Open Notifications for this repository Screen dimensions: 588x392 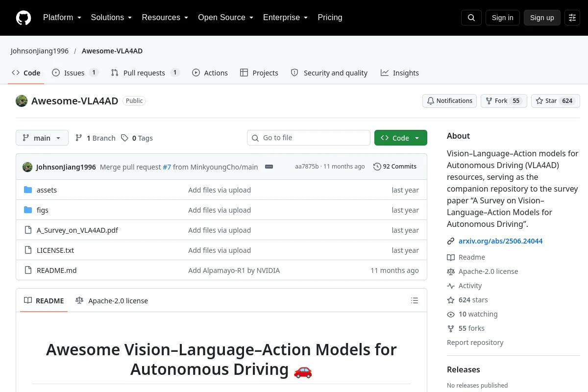pyautogui.click(x=449, y=101)
